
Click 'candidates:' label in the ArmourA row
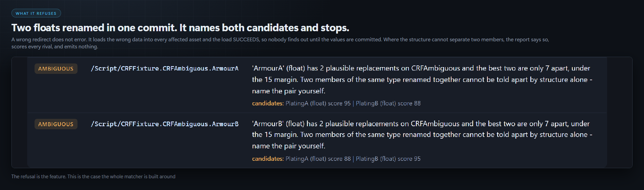(x=268, y=103)
